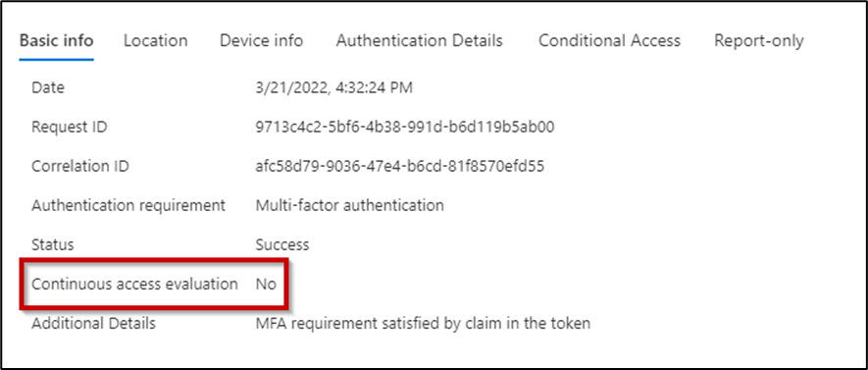This screenshot has width=868, height=370.
Task: Select the Date value text
Action: (333, 88)
